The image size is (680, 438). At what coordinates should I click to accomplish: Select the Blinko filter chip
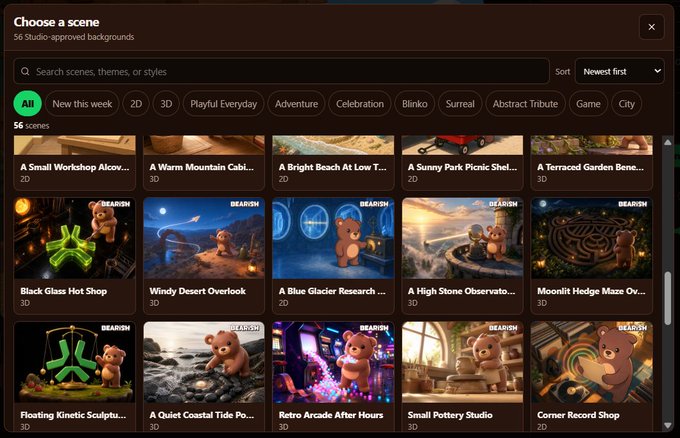click(415, 104)
